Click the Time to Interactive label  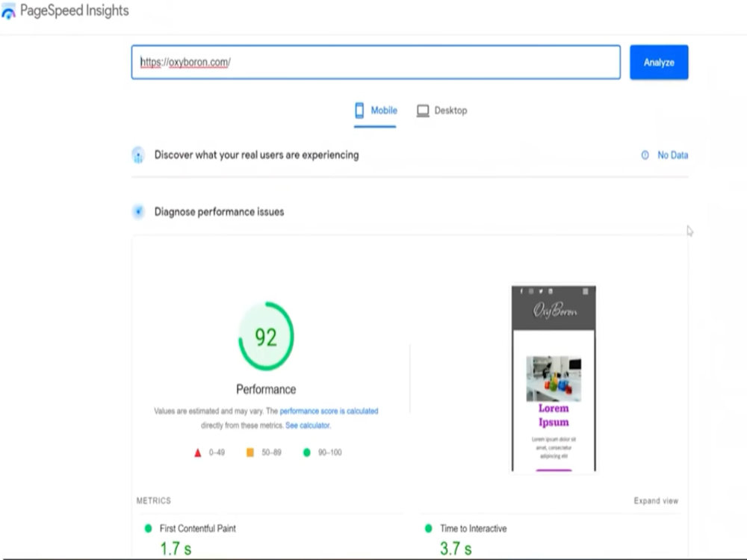coord(473,529)
